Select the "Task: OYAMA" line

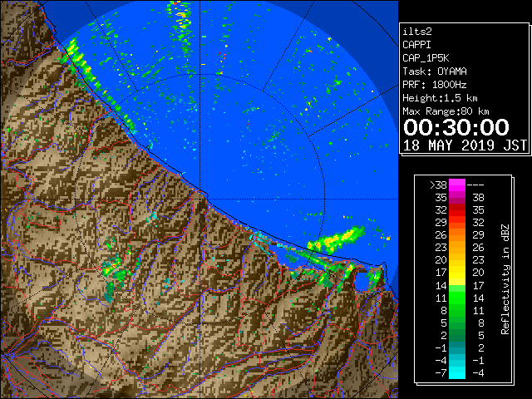435,71
